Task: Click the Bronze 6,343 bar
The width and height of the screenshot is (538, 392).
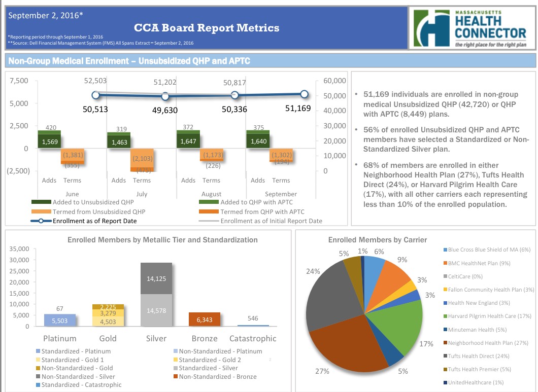Action: (x=205, y=319)
